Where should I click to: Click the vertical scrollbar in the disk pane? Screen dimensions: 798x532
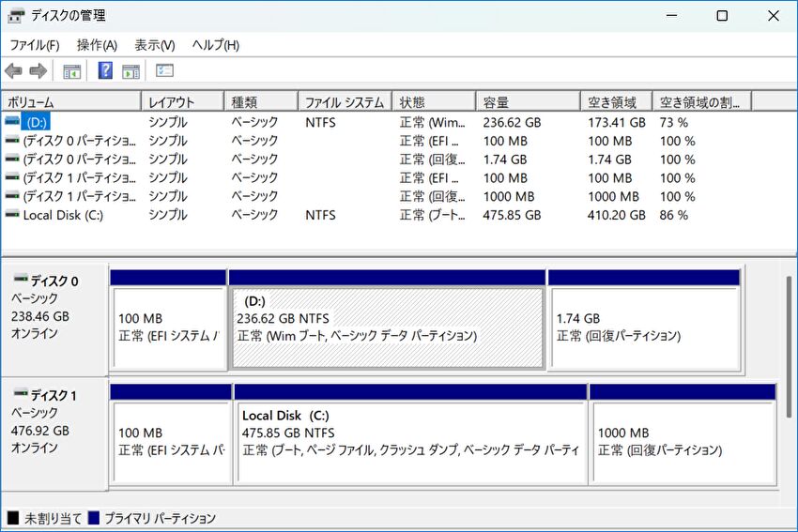[x=788, y=338]
